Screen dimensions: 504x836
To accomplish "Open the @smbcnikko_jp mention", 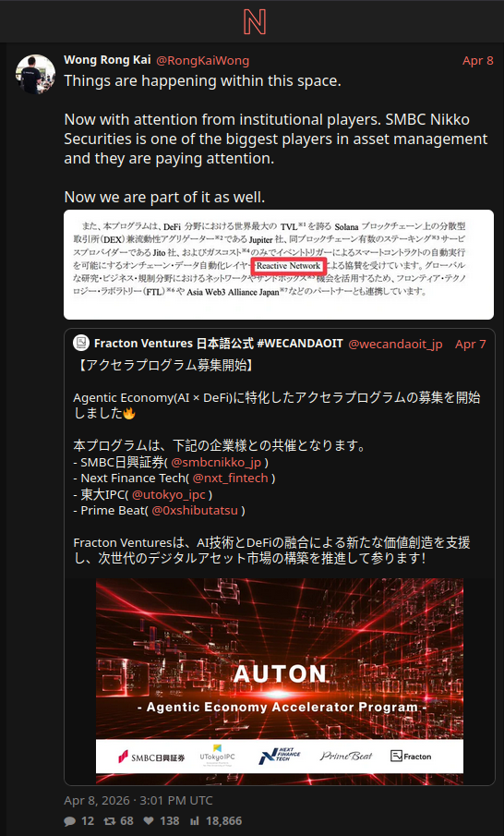I will pyautogui.click(x=216, y=462).
